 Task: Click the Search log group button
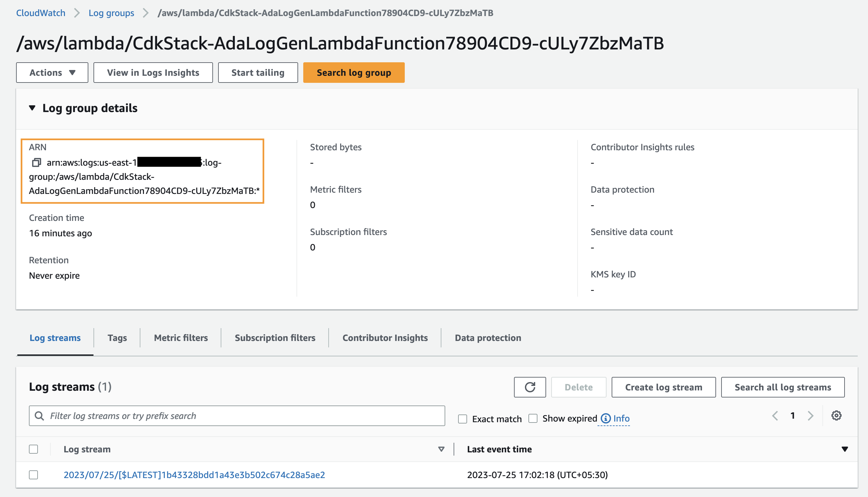353,73
